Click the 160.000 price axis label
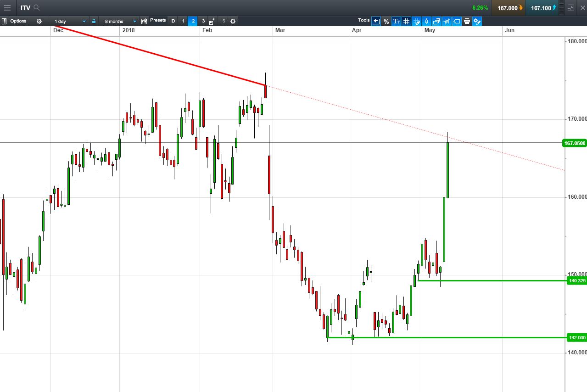587x392 pixels. tap(577, 197)
